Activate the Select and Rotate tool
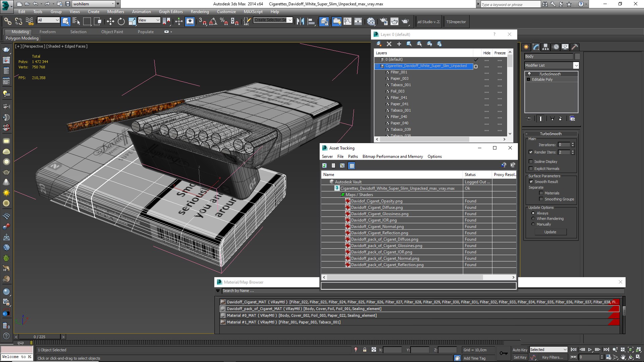644x362 pixels. coord(121,22)
